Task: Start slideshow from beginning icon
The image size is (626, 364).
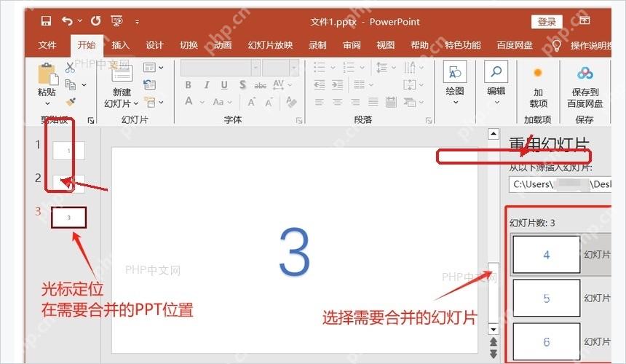Action: pos(117,21)
